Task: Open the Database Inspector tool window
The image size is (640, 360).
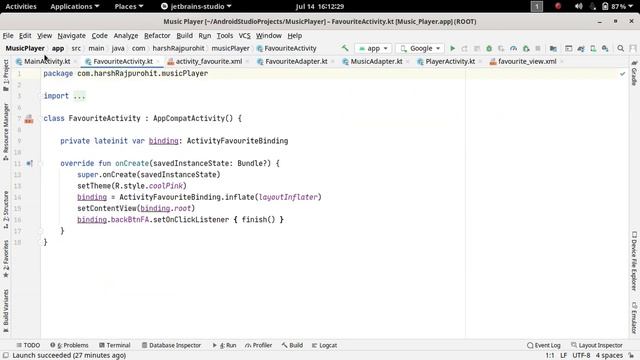Action: (x=171, y=345)
